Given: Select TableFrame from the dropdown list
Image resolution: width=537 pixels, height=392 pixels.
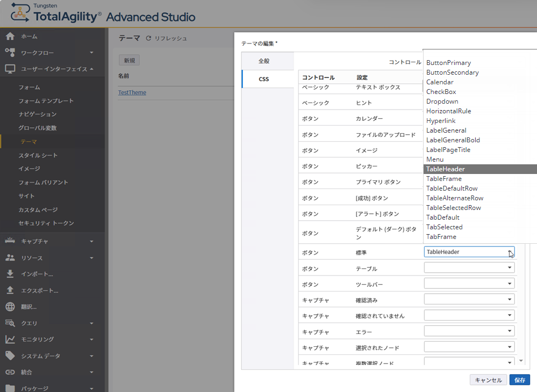Looking at the screenshot, I should [444, 179].
